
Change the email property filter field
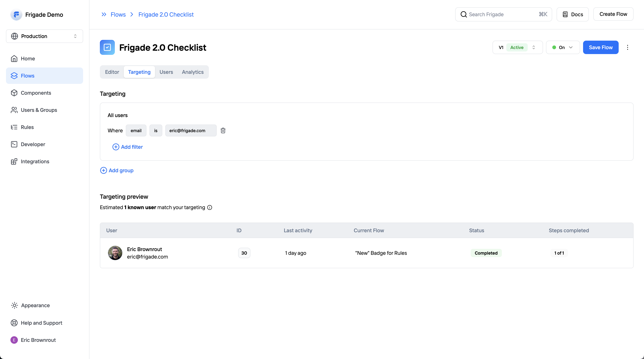[136, 130]
